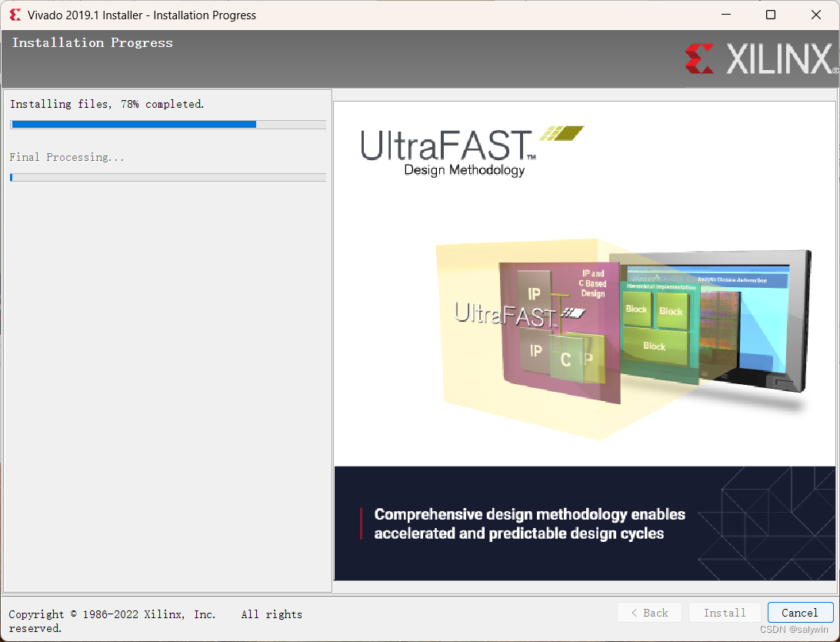This screenshot has width=840, height=642.
Task: Click the 'Final Processing...' status text
Action: click(67, 157)
